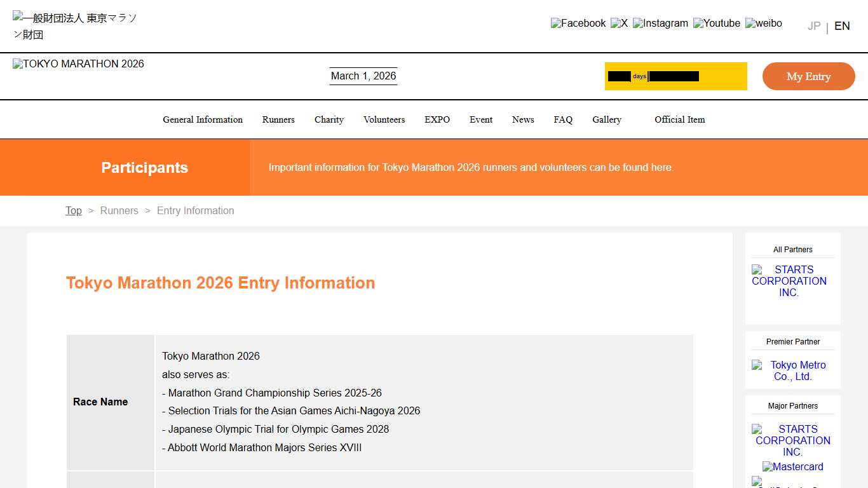Screen dimensions: 868x488
Task: Switch the site language to JP
Action: point(813,25)
